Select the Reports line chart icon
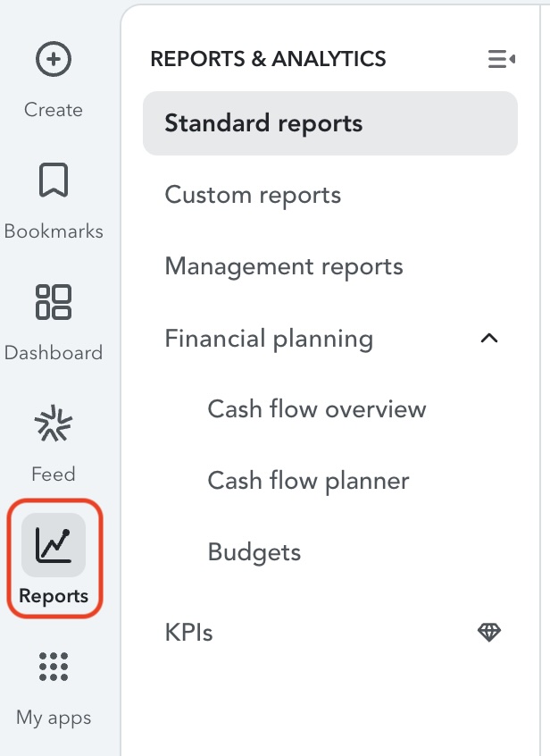Screen dimensions: 550x756 54,544
